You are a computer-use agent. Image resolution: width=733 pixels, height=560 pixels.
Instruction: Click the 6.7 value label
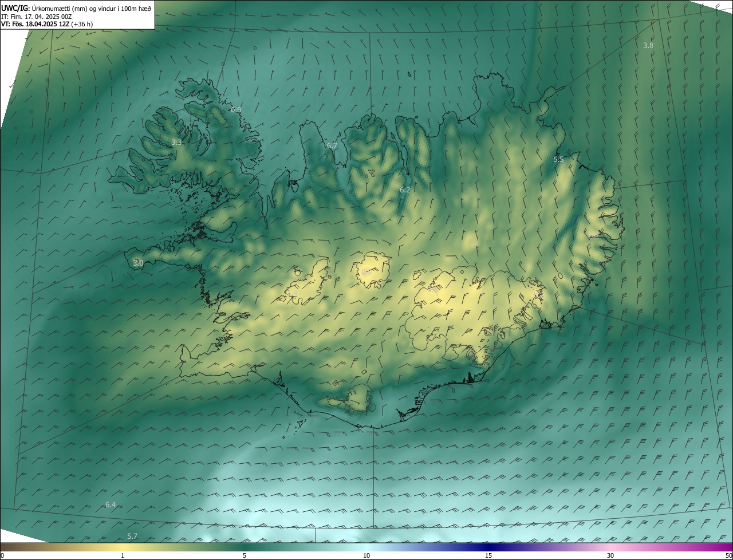[x=332, y=146]
